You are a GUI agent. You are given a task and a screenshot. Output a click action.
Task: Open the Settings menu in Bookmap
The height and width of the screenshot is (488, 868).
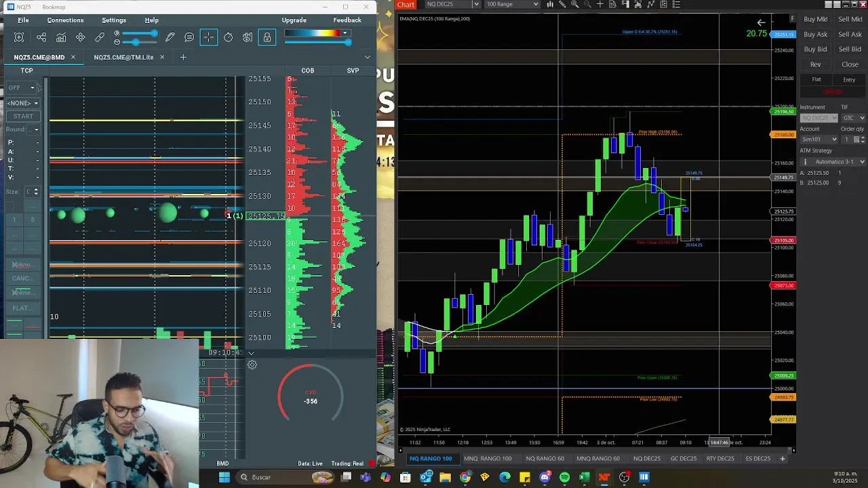point(114,20)
